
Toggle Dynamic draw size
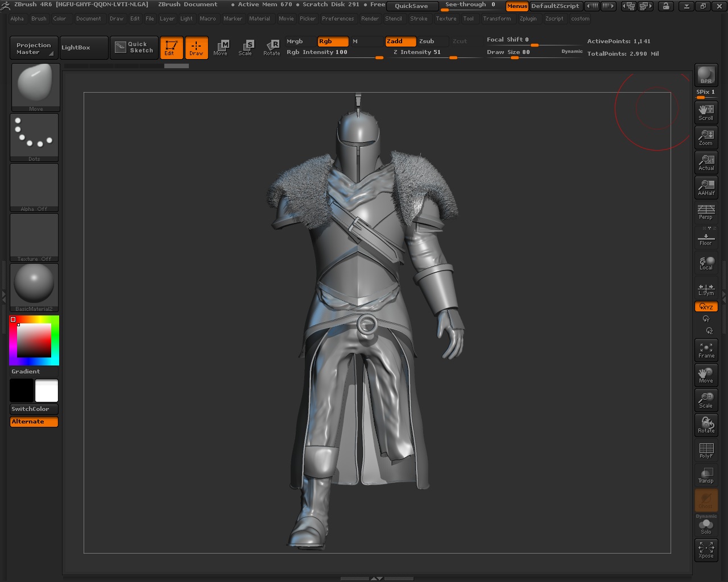572,52
